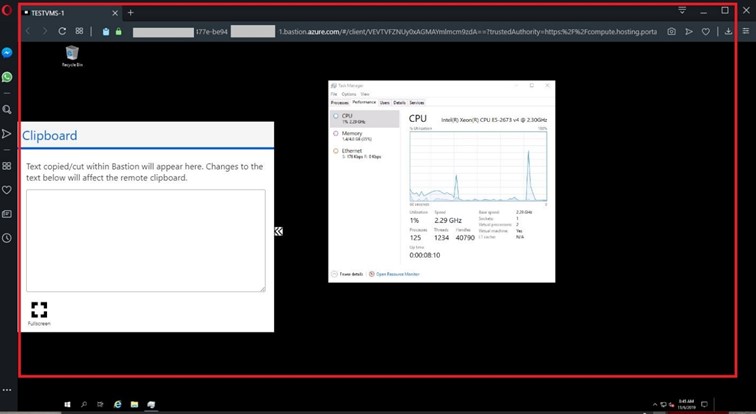756x414 pixels.
Task: Click the Clipboard panel heading
Action: tap(49, 135)
